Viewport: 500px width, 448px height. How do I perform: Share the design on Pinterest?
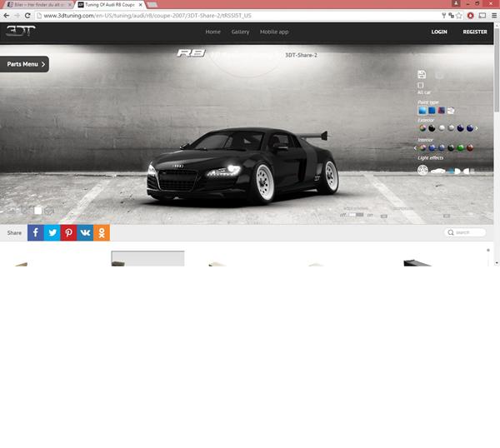click(68, 232)
